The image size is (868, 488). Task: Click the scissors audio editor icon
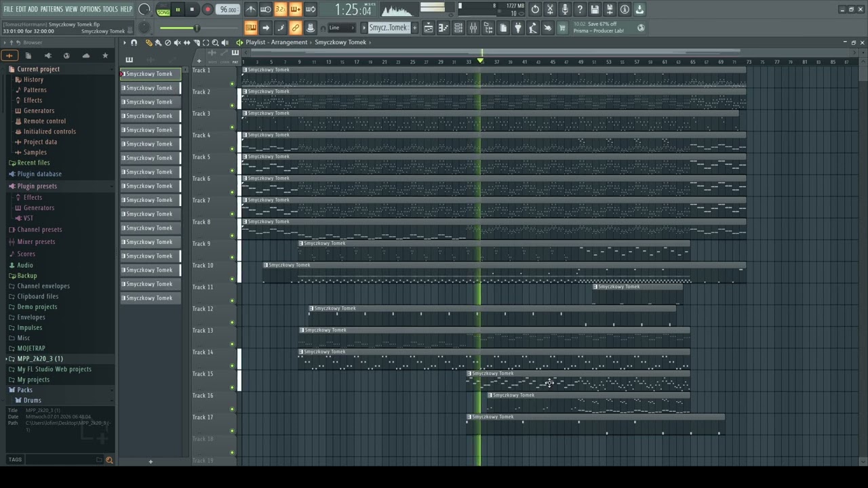click(550, 9)
